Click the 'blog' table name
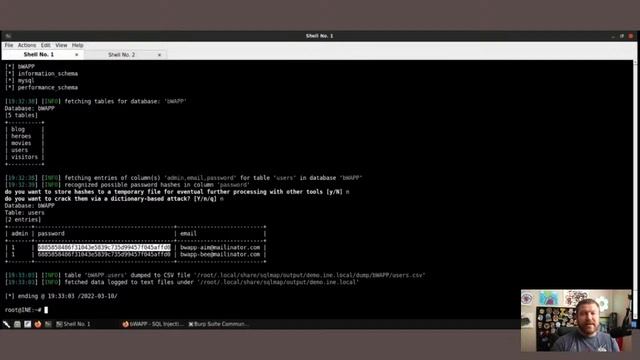Image resolution: width=640 pixels, height=360 pixels. click(18, 129)
